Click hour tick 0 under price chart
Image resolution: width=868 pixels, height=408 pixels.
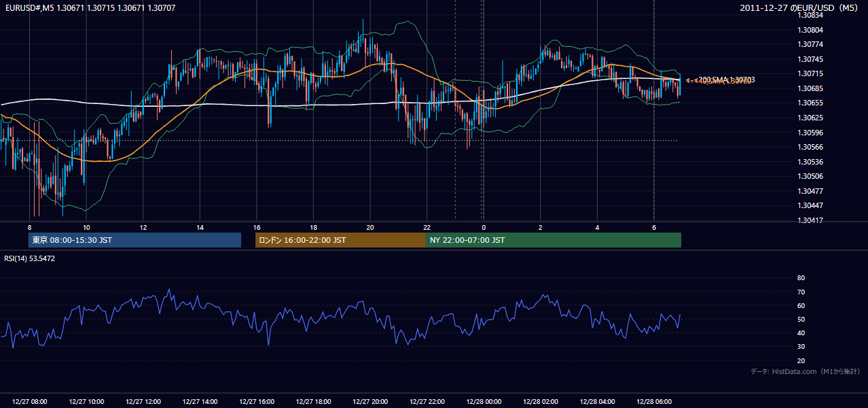pos(484,227)
